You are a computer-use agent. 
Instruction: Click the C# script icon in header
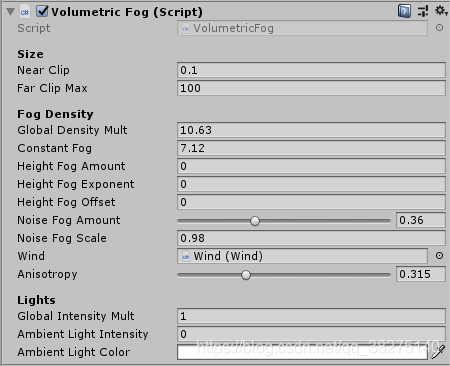pos(25,12)
